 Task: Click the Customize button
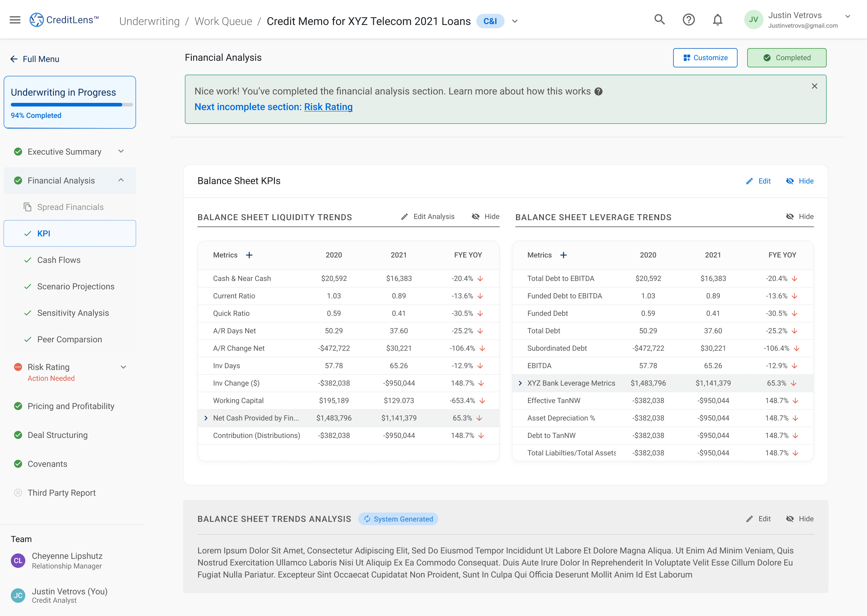[705, 58]
